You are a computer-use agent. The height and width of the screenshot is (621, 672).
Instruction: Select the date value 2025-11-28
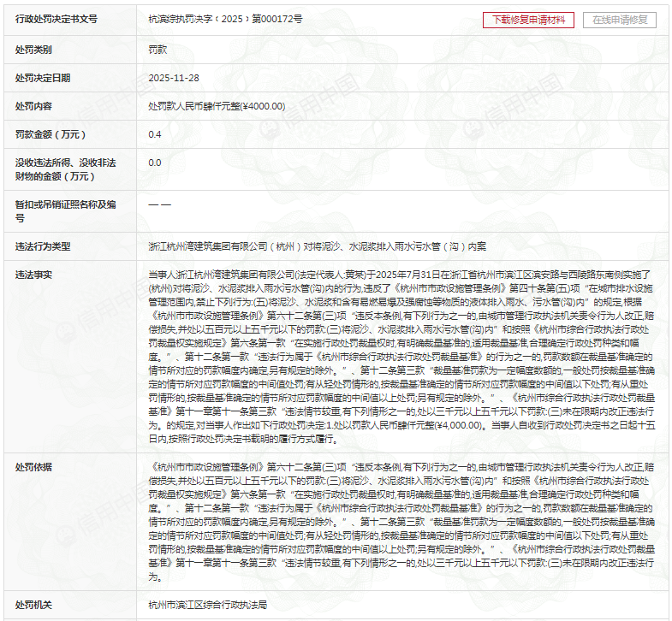(x=174, y=78)
